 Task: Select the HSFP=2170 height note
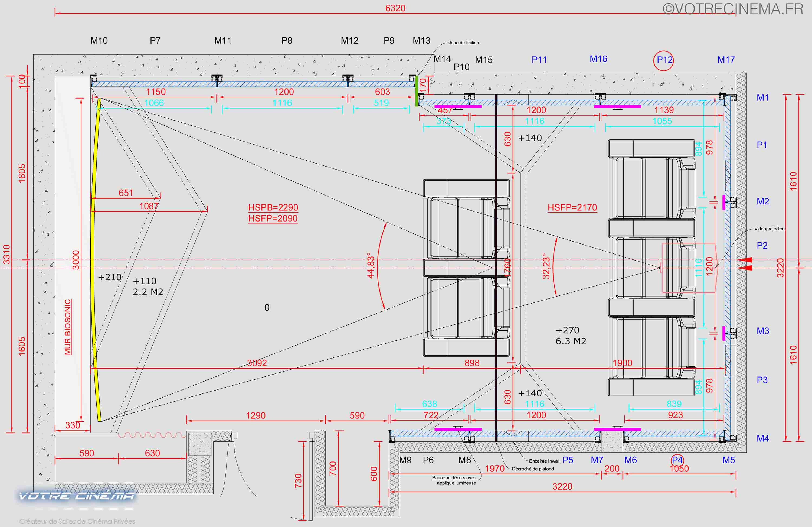(x=572, y=207)
